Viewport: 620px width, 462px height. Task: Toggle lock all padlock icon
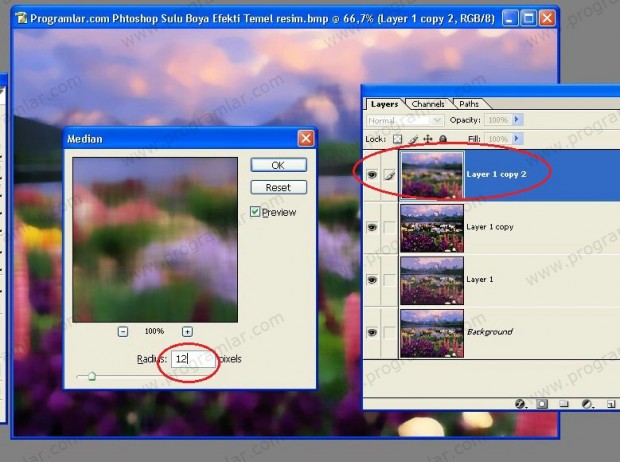pyautogui.click(x=443, y=139)
